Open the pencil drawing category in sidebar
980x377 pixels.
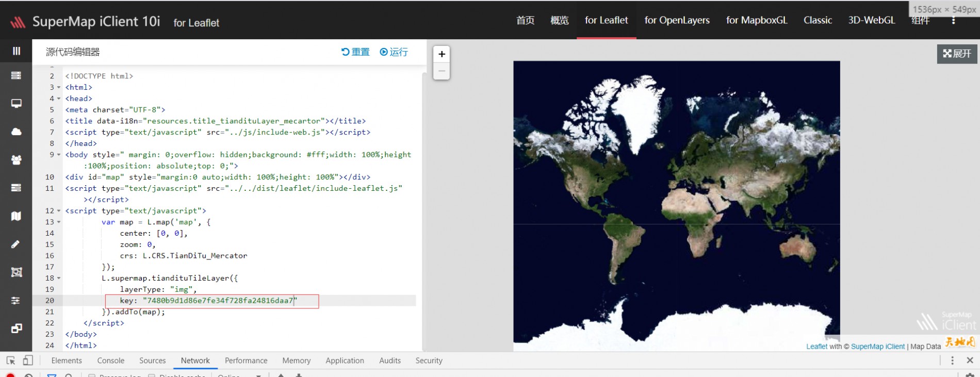click(17, 244)
